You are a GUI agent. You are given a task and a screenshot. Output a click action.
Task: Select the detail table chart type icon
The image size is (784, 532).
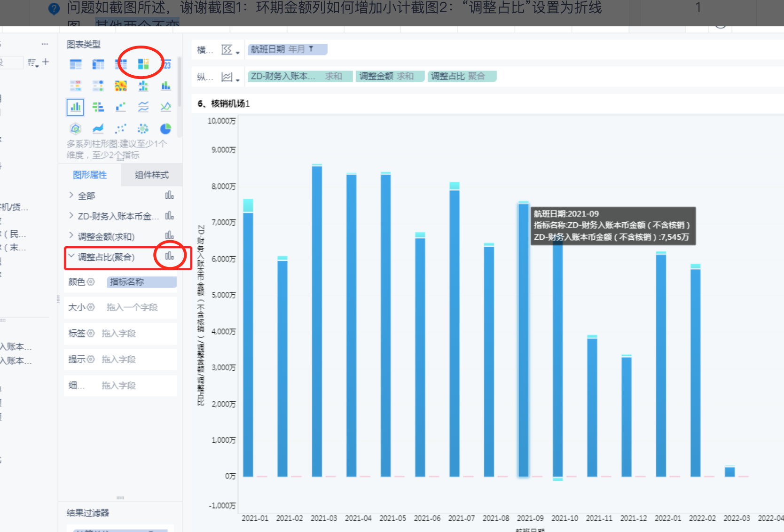121,64
